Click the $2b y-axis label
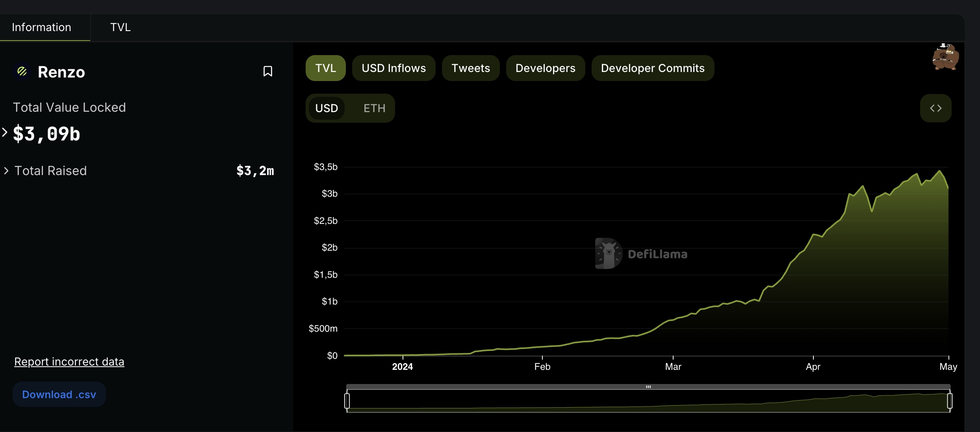 click(330, 247)
